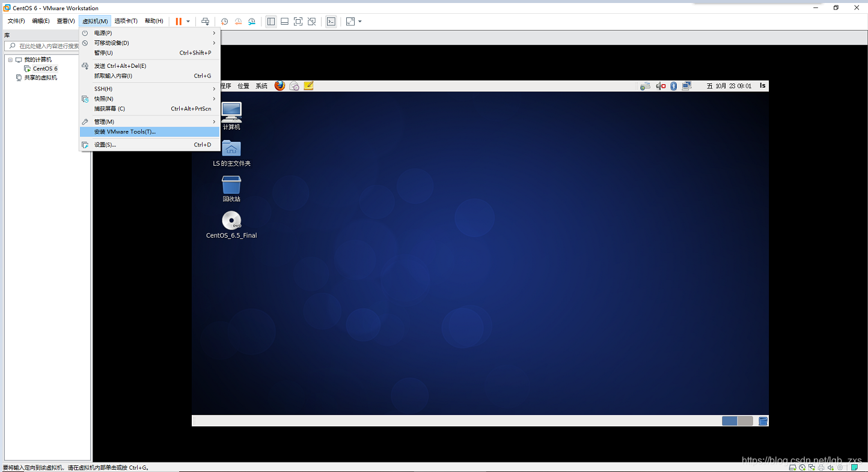Click the take snapshot clock icon

click(x=224, y=22)
